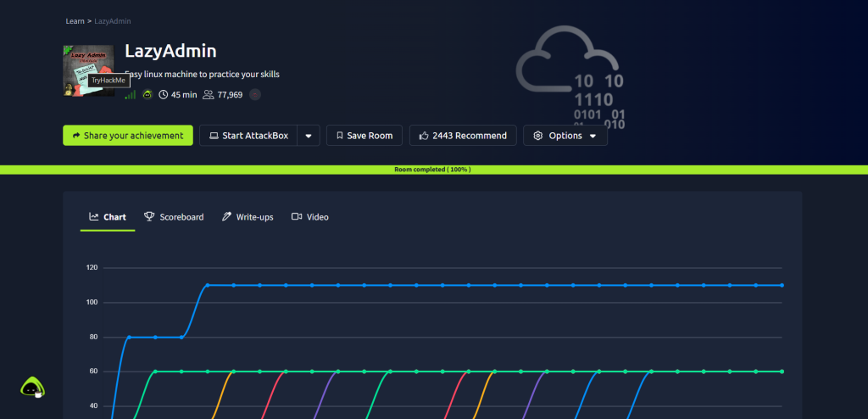Open the Options dropdown menu
This screenshot has height=419, width=868.
click(565, 136)
